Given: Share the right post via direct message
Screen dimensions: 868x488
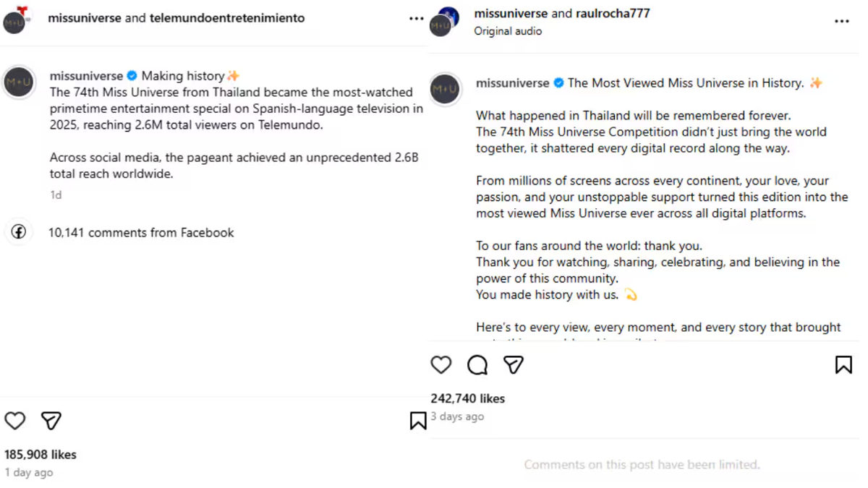Looking at the screenshot, I should point(514,365).
